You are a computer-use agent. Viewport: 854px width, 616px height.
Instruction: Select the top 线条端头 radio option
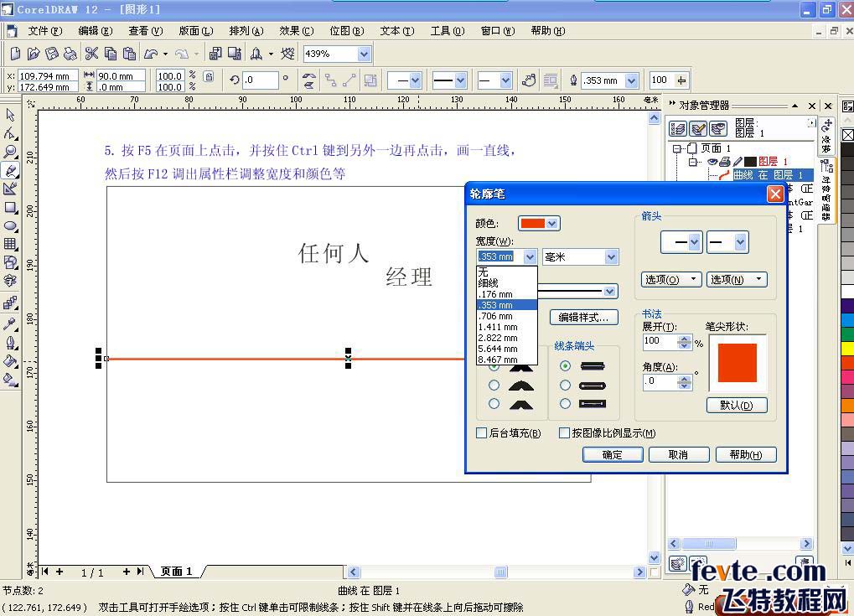coord(566,366)
